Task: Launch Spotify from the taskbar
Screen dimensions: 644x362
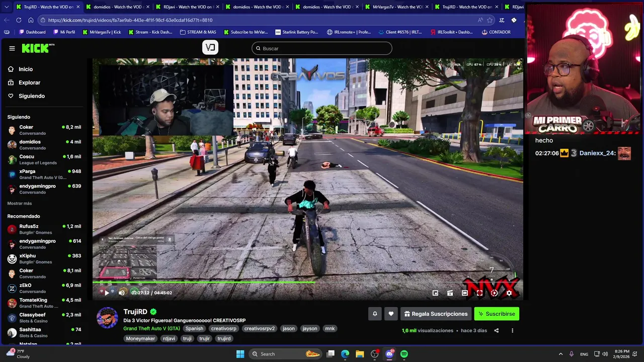Action: (404, 354)
